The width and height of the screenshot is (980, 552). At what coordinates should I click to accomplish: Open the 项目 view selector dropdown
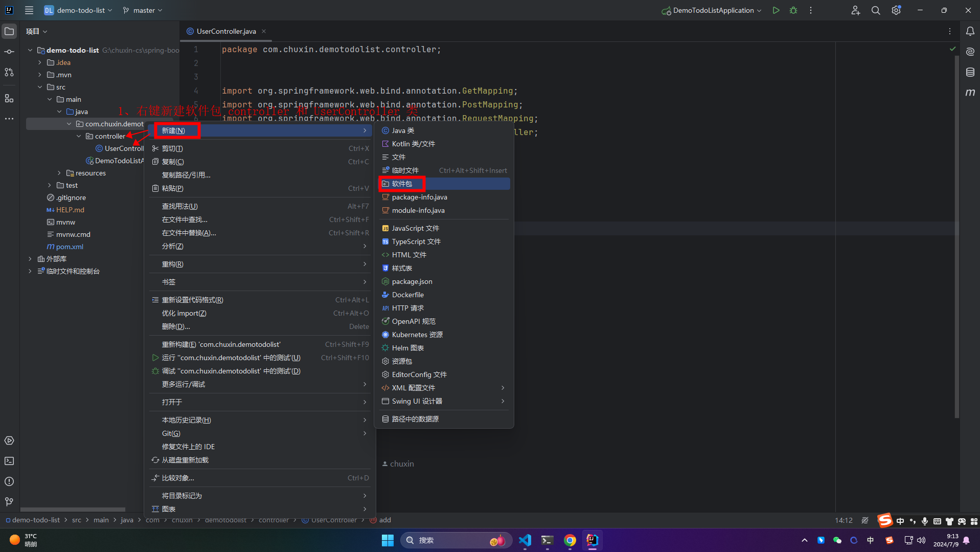pyautogui.click(x=37, y=31)
